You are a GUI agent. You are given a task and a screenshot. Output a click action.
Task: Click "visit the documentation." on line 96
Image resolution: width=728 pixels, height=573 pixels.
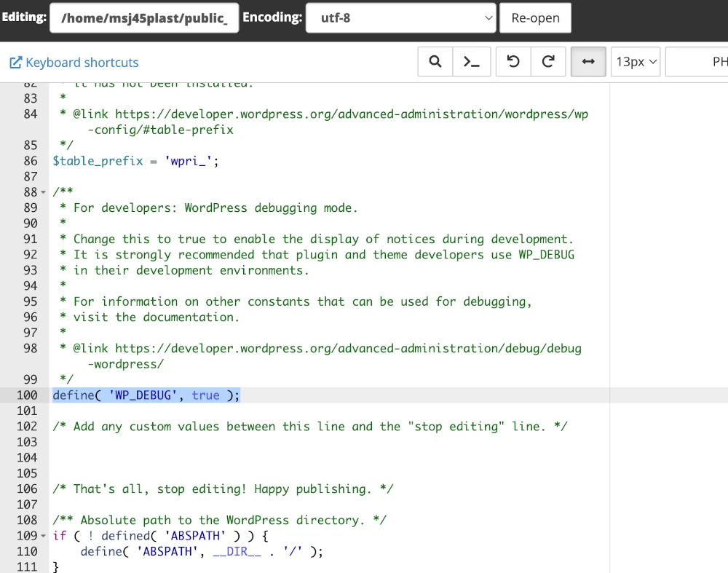156,317
